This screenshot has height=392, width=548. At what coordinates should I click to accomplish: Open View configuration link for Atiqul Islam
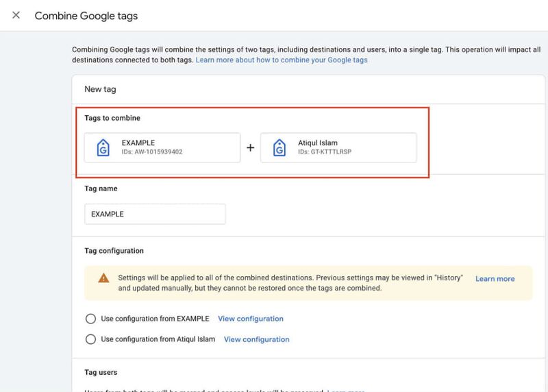click(x=256, y=339)
